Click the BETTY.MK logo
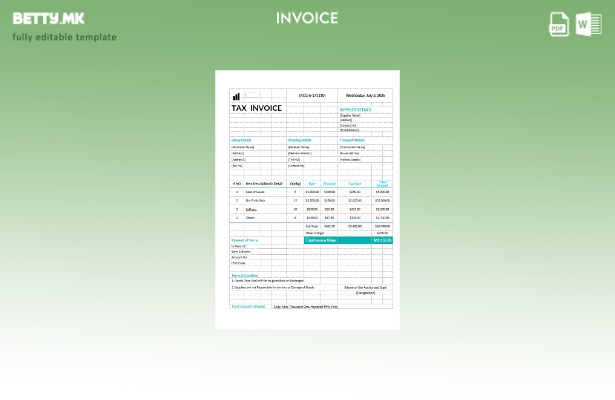615x400 pixels. 48,18
